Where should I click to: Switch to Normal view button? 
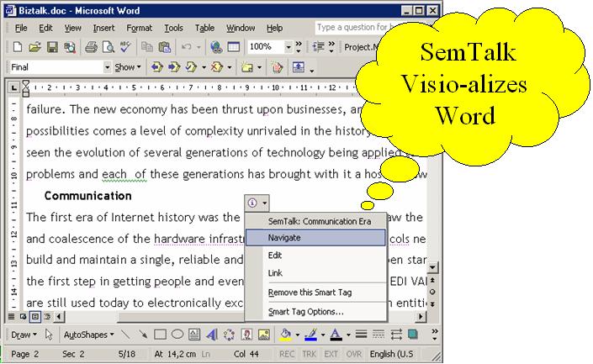[11, 316]
